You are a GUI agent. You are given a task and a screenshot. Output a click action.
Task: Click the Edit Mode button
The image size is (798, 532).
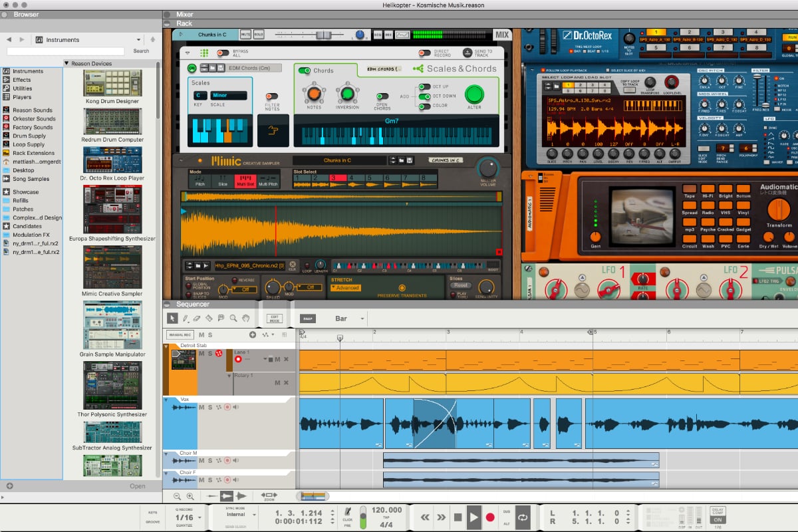coord(275,319)
